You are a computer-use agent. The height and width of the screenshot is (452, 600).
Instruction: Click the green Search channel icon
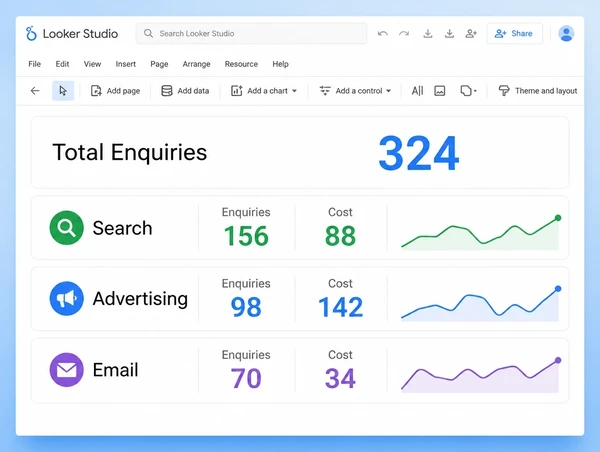[67, 228]
